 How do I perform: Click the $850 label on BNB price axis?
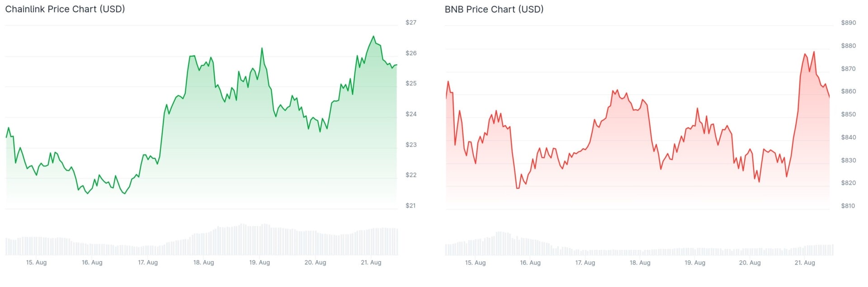coord(848,115)
